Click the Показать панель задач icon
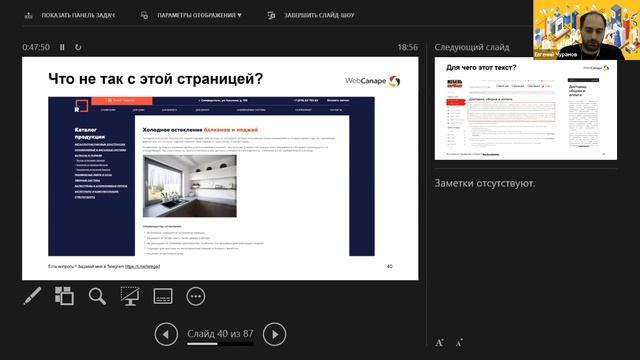 29,16
